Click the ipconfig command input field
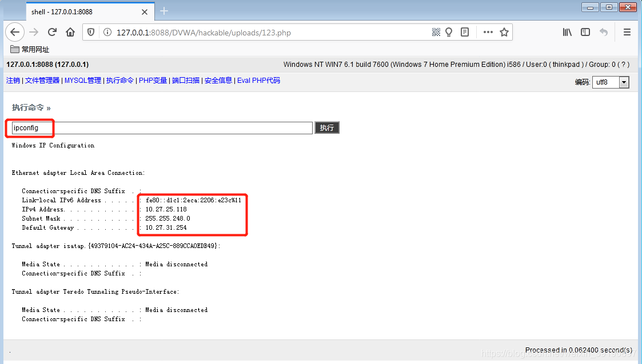 click(162, 128)
